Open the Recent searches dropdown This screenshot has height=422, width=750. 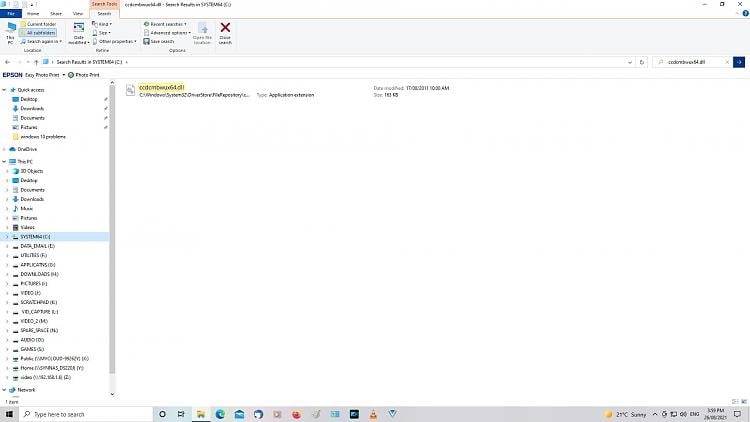[166, 23]
